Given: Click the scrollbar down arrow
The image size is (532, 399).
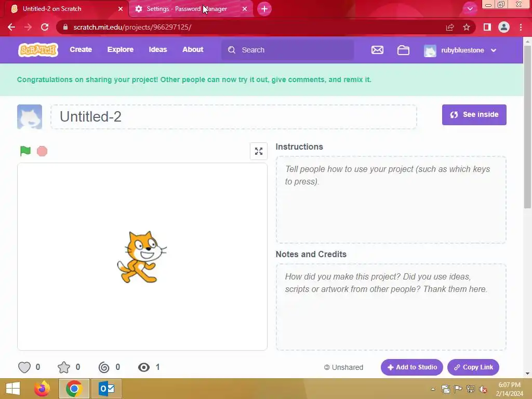Looking at the screenshot, I should (x=527, y=374).
